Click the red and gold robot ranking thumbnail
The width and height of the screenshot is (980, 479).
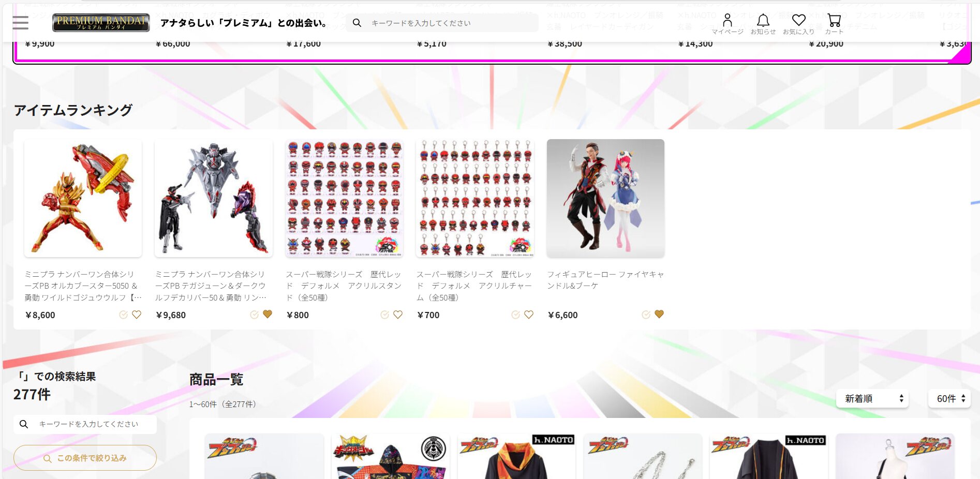[x=83, y=198]
